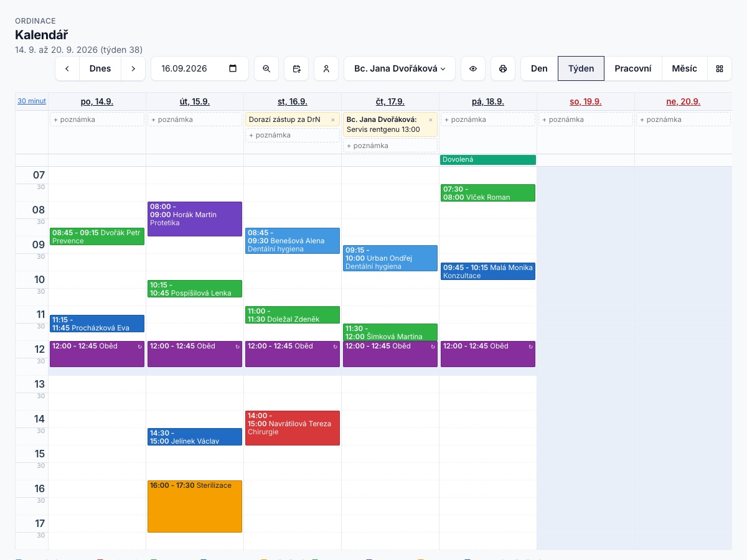Open the Procházková Eva 11:15 appointment
This screenshot has width=747, height=560.
[x=97, y=324]
